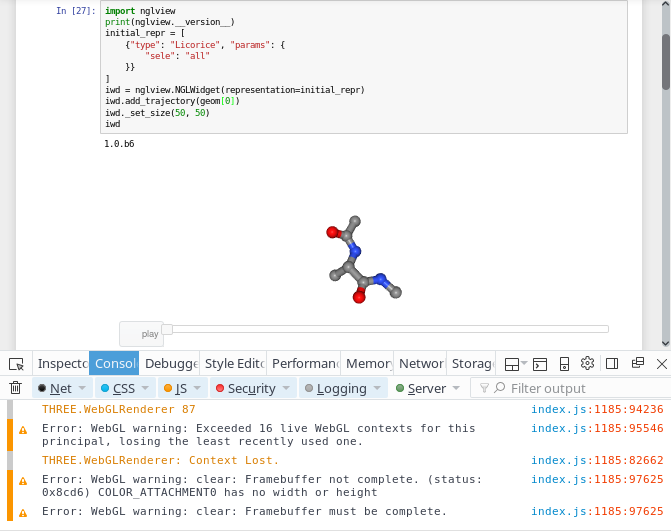Expand the Security filter dropdown arrow
671x531 pixels.
[286, 388]
